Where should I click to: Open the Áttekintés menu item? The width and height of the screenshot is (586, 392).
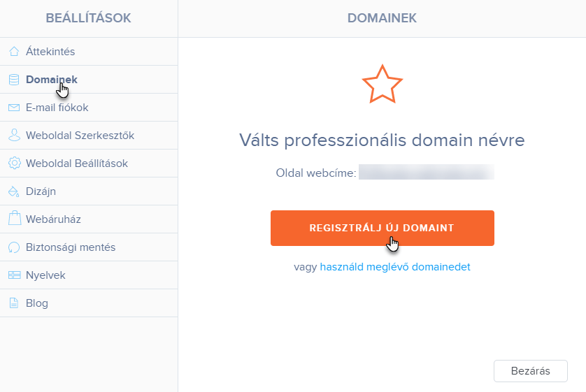[x=89, y=52]
